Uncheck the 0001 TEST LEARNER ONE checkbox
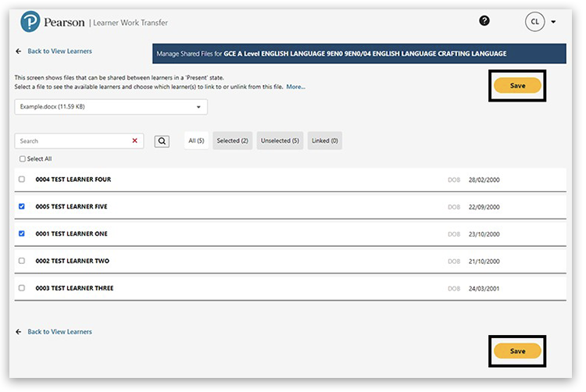The width and height of the screenshot is (586, 392). pyautogui.click(x=22, y=233)
